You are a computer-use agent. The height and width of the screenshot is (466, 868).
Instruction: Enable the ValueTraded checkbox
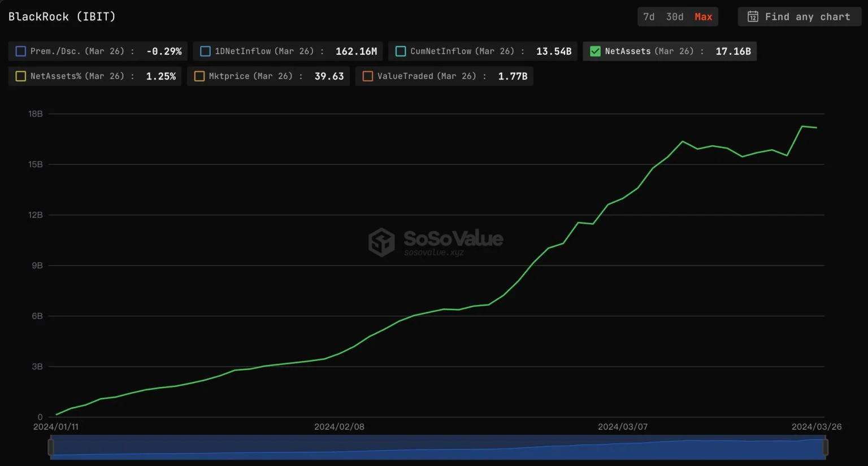pos(368,76)
